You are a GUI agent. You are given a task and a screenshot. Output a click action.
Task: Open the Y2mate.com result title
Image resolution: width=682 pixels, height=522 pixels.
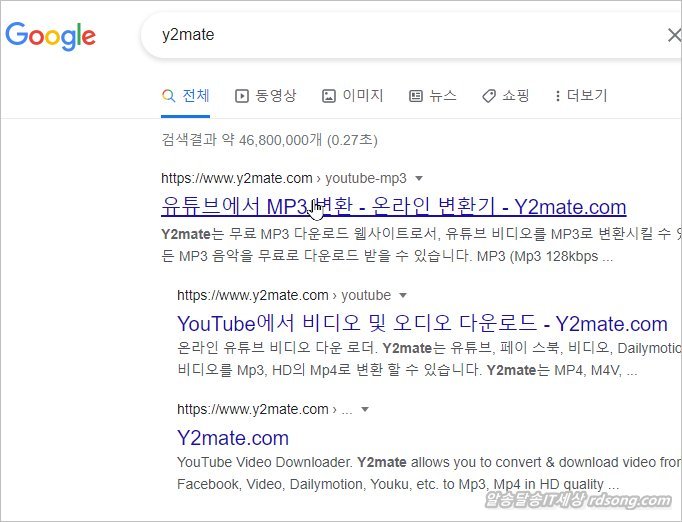pyautogui.click(x=232, y=438)
